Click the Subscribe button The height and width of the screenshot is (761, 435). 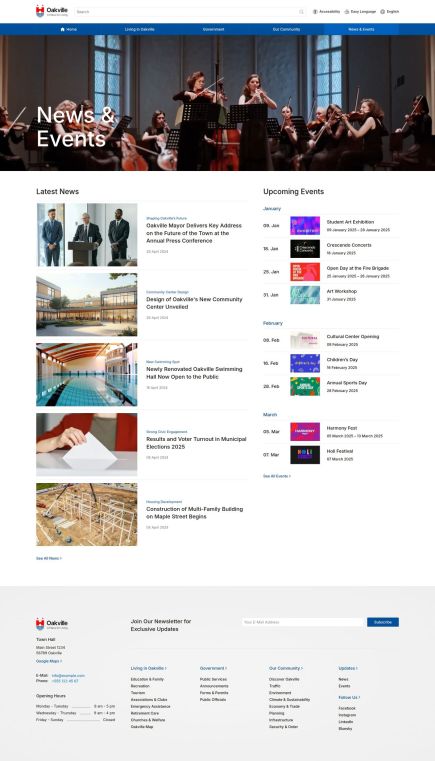[383, 622]
